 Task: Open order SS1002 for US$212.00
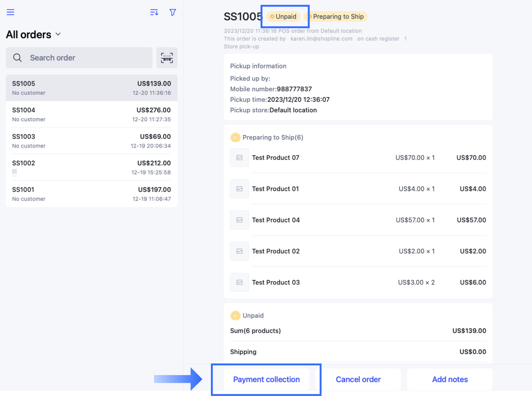pos(92,168)
